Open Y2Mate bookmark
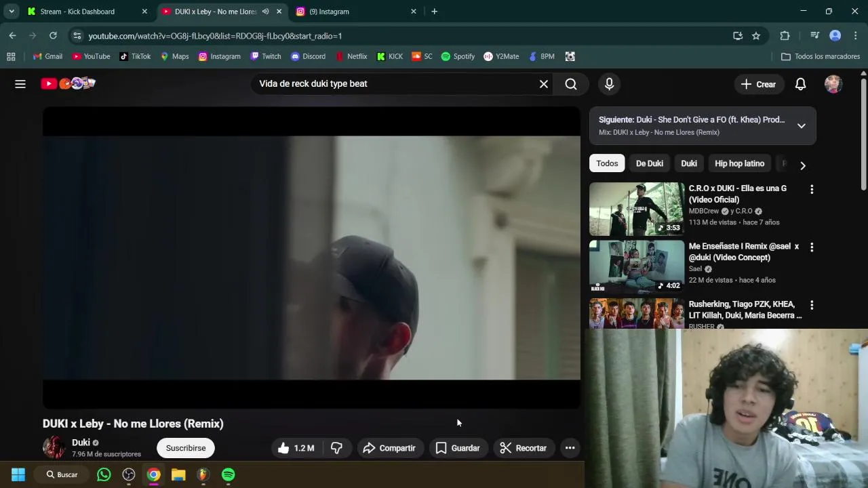 pos(501,56)
